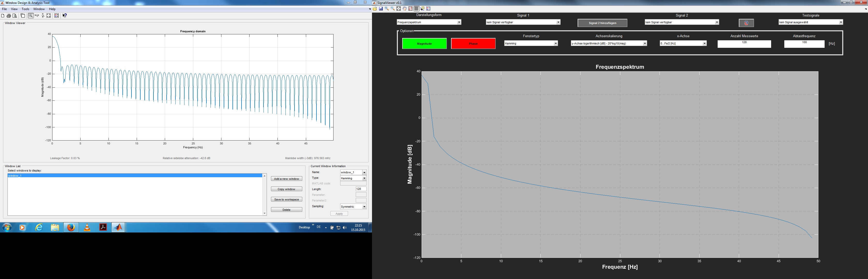Toggle the green Magnitude button
Screen dimensions: 868x279
click(424, 43)
